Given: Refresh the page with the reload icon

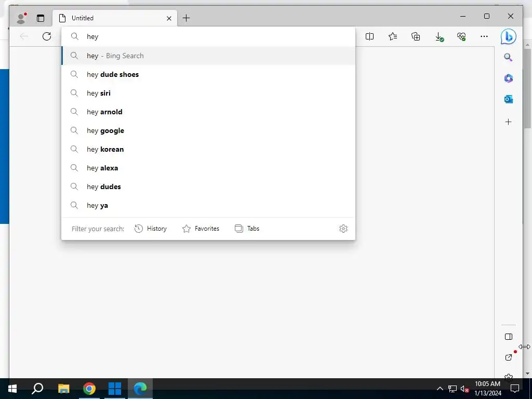Looking at the screenshot, I should pyautogui.click(x=46, y=36).
